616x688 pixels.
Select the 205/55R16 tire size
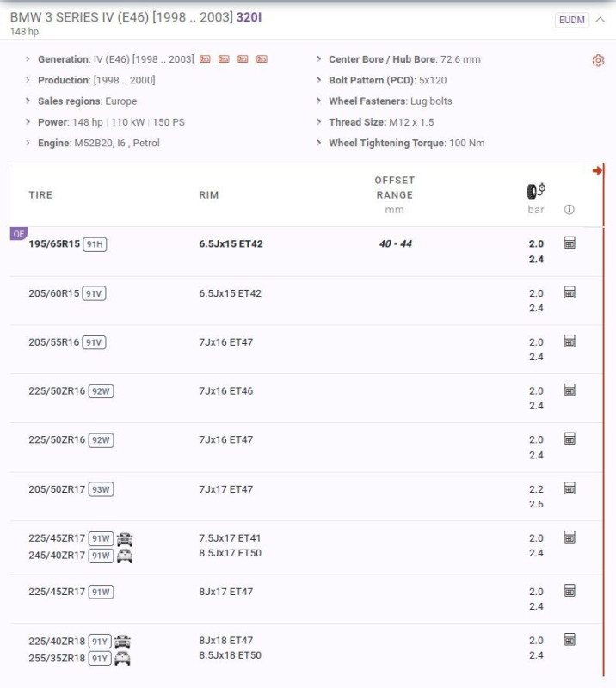pyautogui.click(x=54, y=342)
